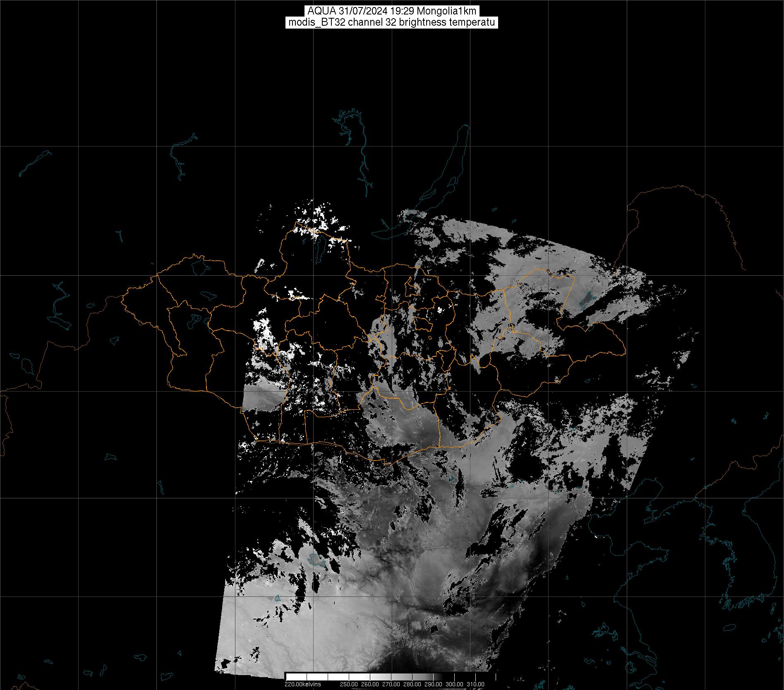
Task: Click the brightness temperature grayscale colorbar
Action: pyautogui.click(x=391, y=677)
